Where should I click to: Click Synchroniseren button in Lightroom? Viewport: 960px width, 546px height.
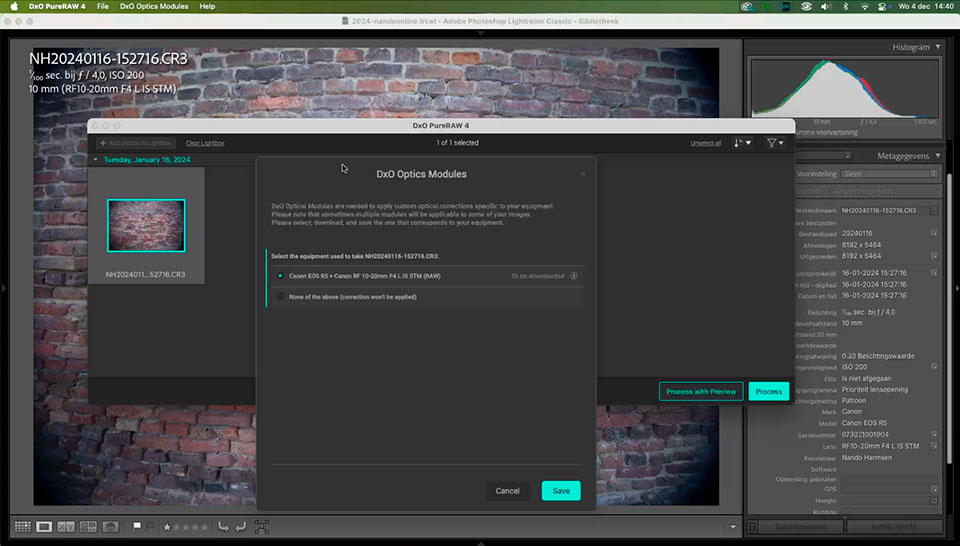800,526
